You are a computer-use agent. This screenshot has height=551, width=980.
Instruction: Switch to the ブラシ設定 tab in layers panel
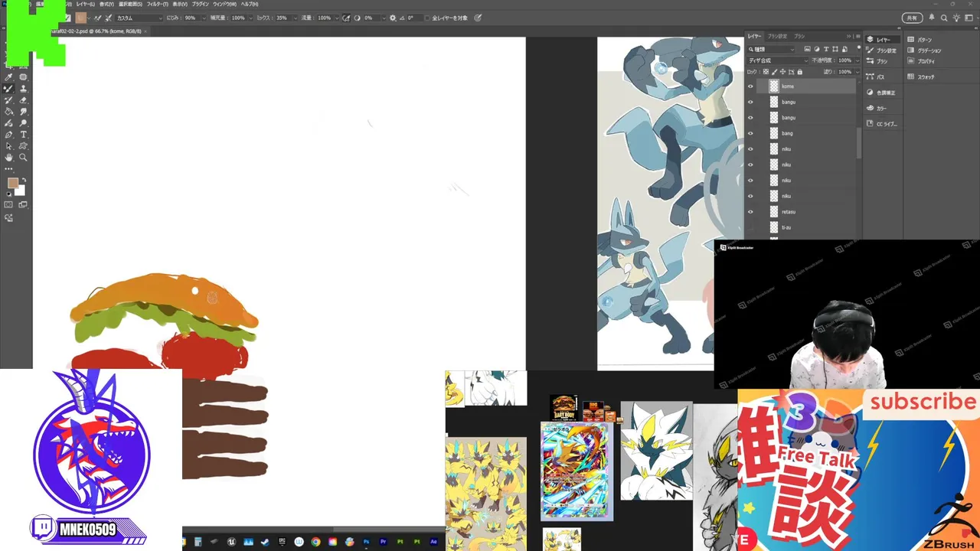(777, 36)
